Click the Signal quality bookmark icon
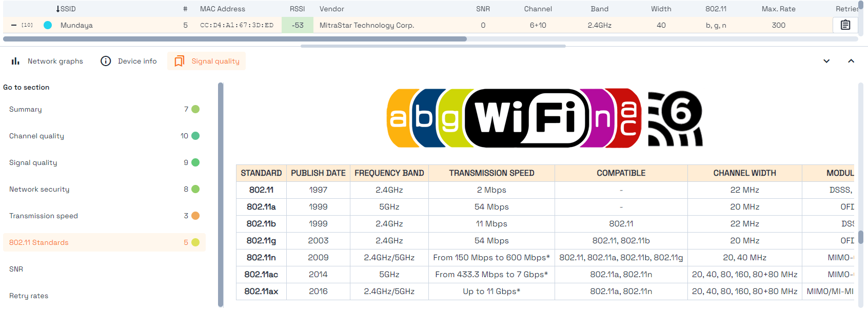Viewport: 868px width, 313px height. click(x=179, y=61)
